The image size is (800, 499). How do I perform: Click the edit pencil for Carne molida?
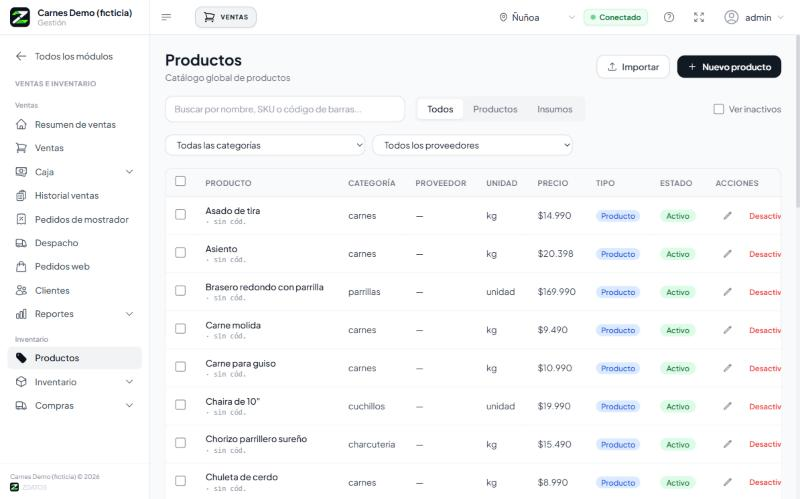[728, 330]
